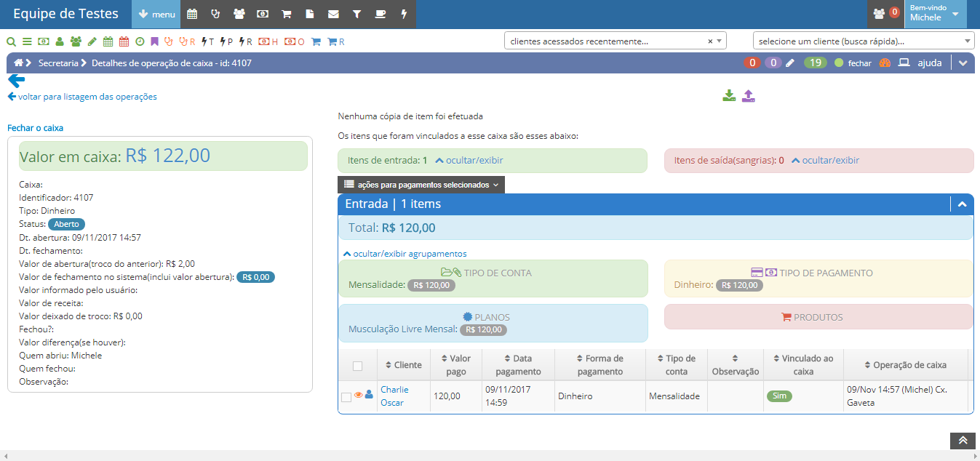The image size is (980, 461).
Task: Open the main 'menu' button
Action: click(156, 14)
